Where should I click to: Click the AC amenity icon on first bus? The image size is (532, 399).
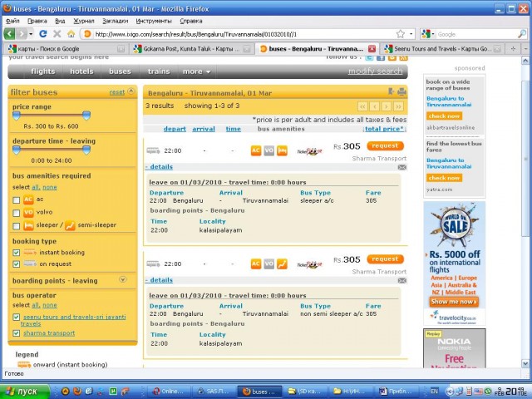tap(257, 150)
